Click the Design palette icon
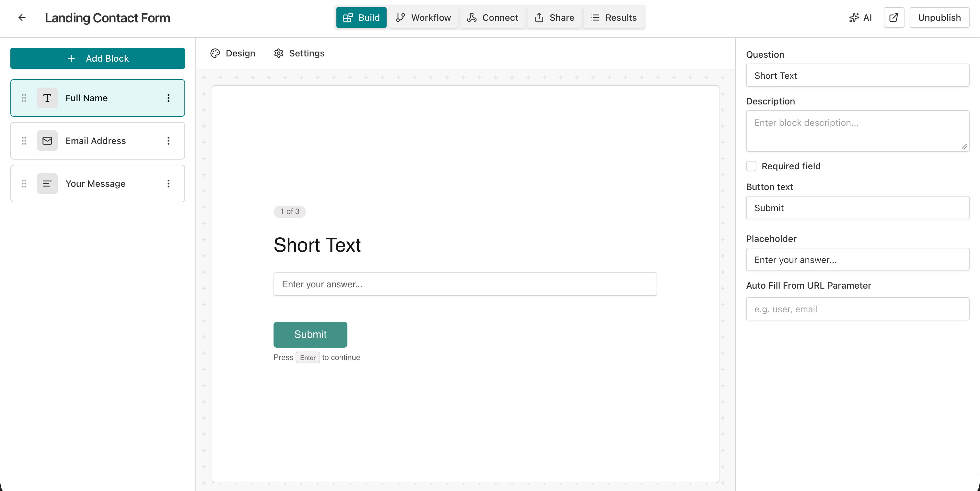The height and width of the screenshot is (491, 980). point(215,53)
